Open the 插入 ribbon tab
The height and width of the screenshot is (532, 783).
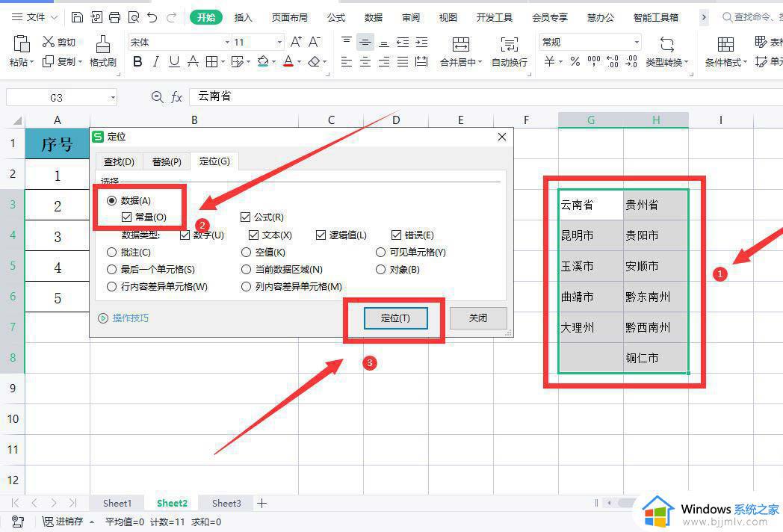[x=243, y=17]
